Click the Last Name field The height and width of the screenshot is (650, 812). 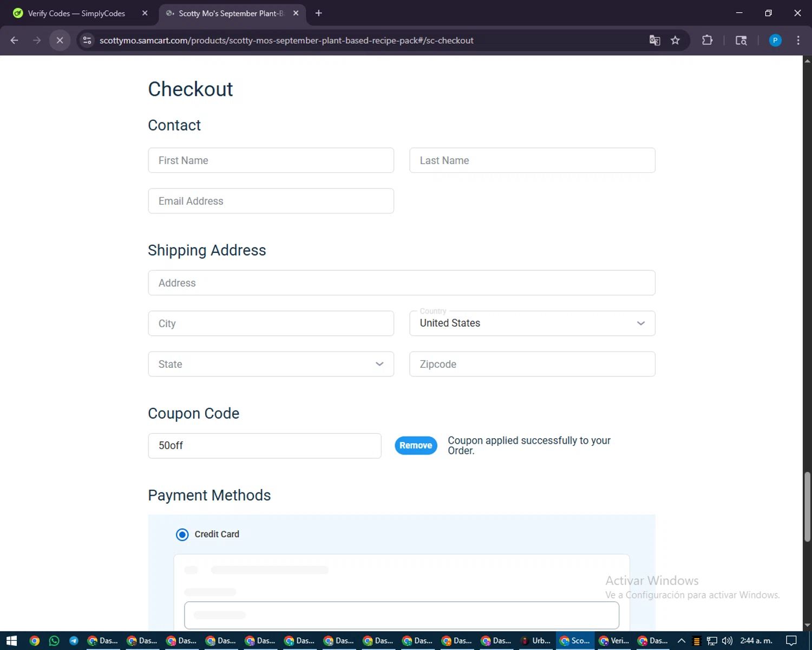click(x=532, y=160)
